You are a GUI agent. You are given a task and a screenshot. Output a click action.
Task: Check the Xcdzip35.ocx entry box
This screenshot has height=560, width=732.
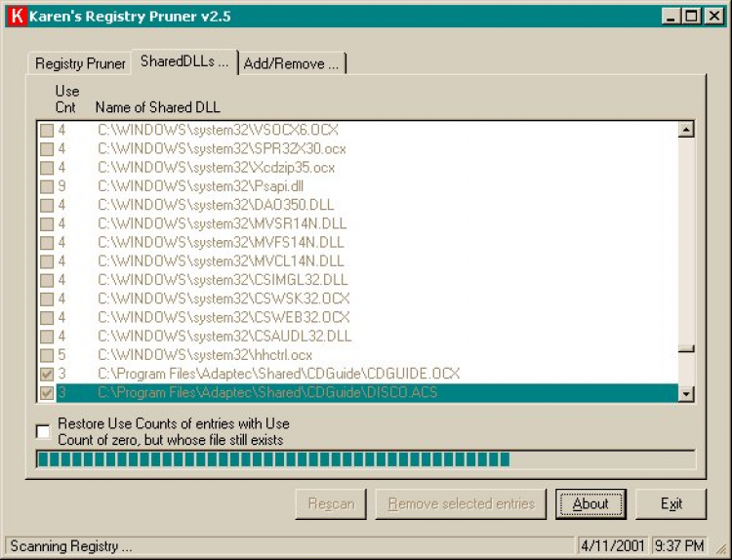[47, 168]
